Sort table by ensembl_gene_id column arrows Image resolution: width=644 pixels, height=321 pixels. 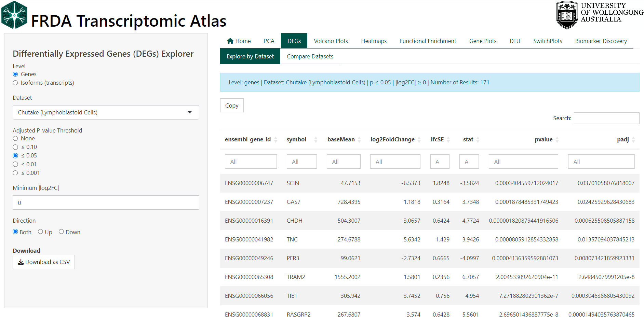click(276, 139)
